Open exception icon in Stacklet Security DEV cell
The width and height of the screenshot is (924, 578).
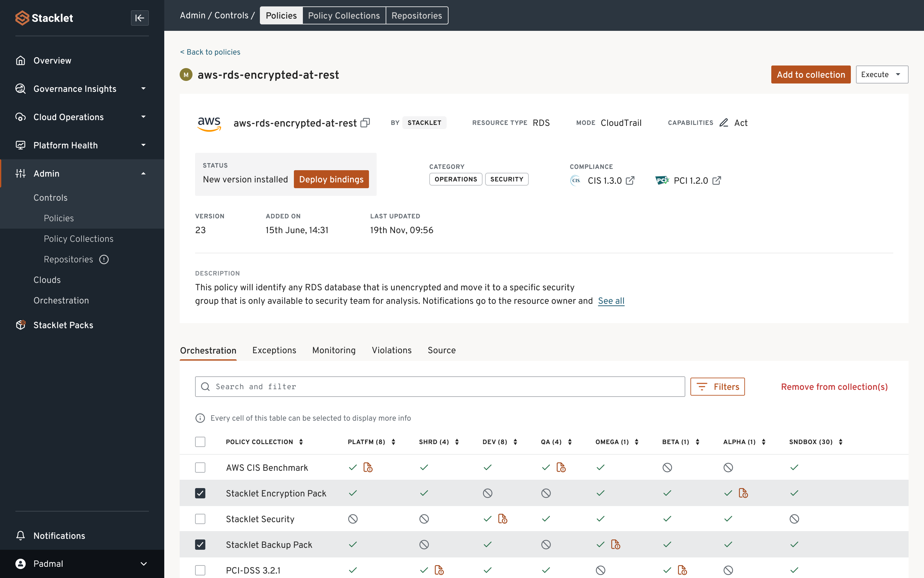[502, 519]
